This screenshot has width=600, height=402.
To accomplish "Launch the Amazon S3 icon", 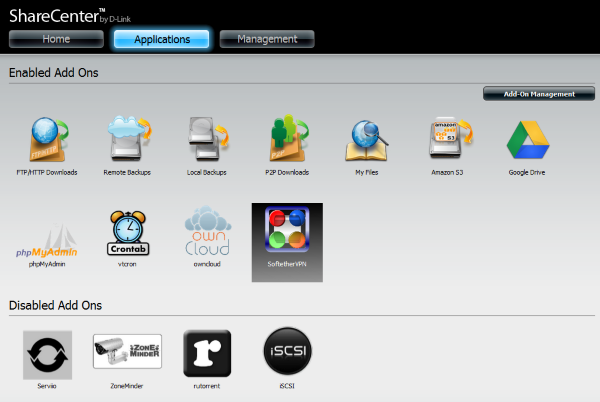I will point(450,138).
